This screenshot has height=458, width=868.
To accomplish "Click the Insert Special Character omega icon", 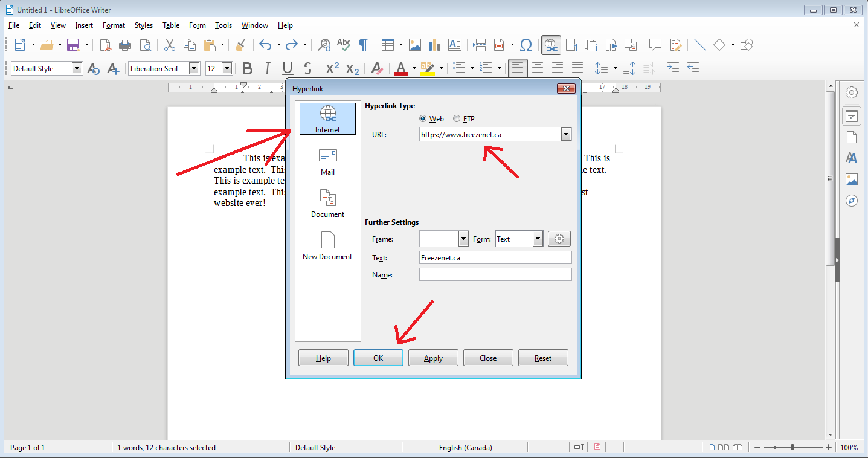I will (526, 45).
